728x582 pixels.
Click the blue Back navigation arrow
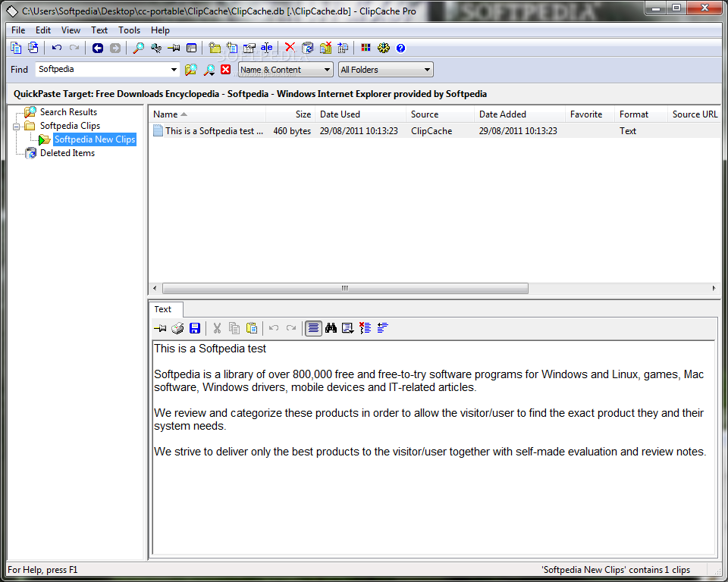[98, 48]
